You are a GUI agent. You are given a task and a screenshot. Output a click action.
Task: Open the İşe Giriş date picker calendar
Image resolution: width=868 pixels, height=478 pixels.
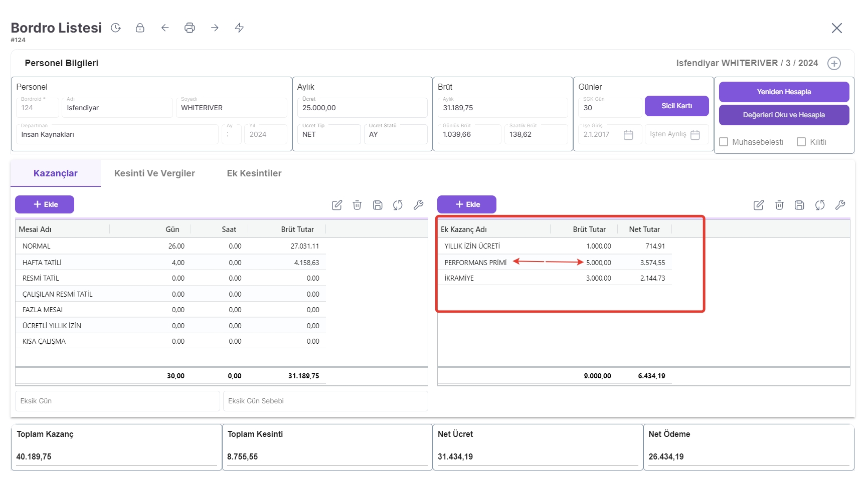[x=628, y=135]
